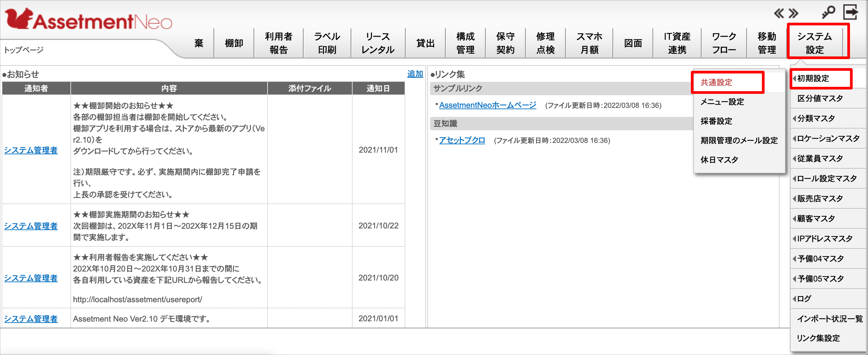This screenshot has width=868, height=355.
Task: Choose 休日マスタ from submenu
Action: click(739, 160)
